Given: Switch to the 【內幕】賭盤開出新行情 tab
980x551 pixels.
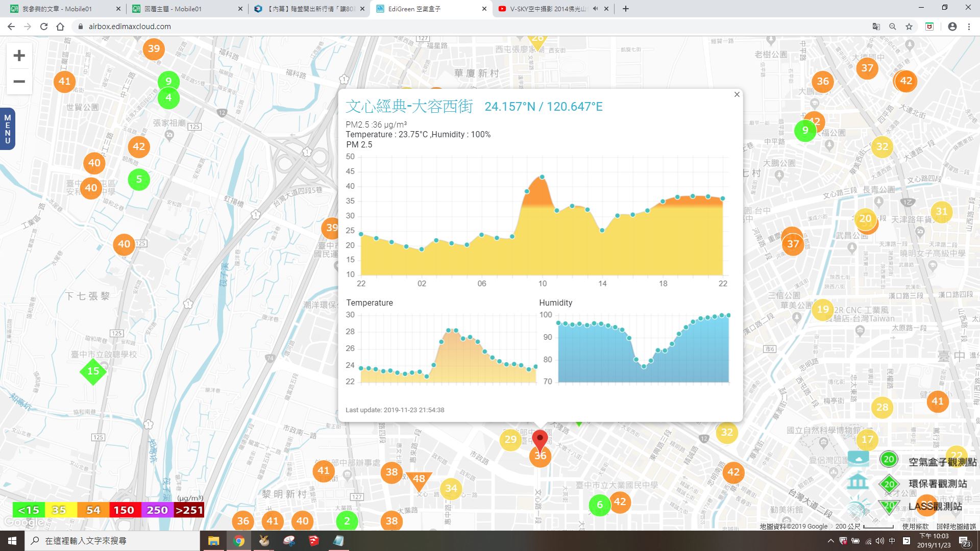Looking at the screenshot, I should [310, 9].
